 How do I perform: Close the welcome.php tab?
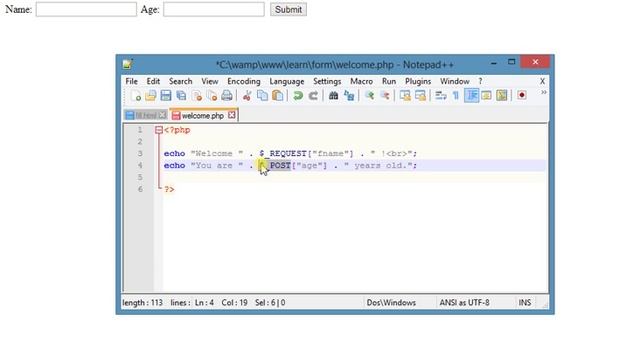[x=232, y=115]
